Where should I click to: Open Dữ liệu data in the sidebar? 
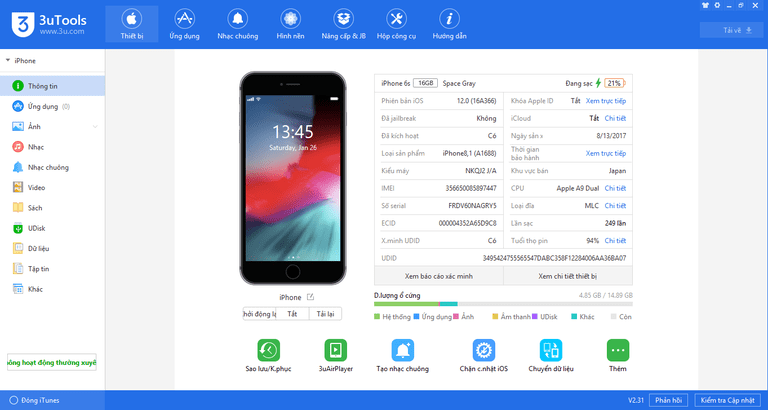(52, 248)
